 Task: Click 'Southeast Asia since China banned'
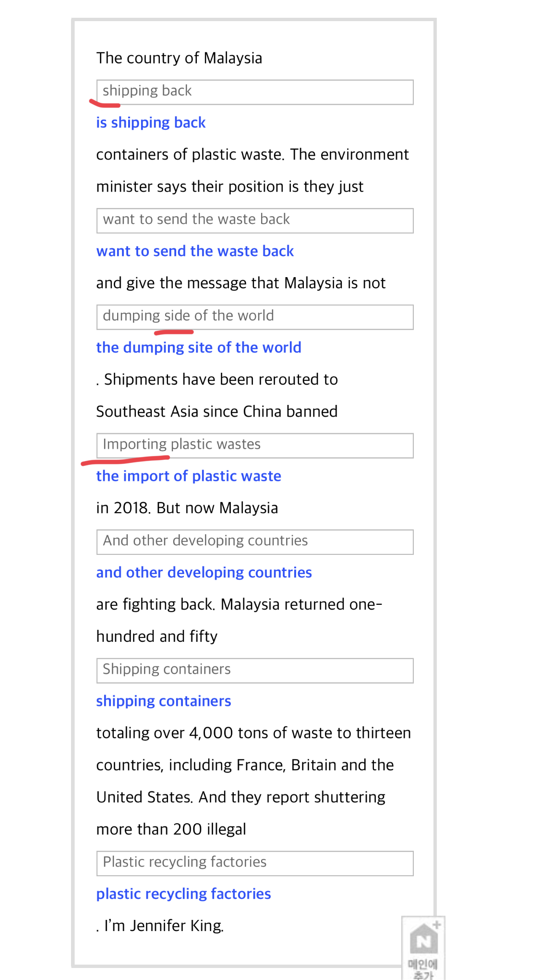click(x=217, y=411)
